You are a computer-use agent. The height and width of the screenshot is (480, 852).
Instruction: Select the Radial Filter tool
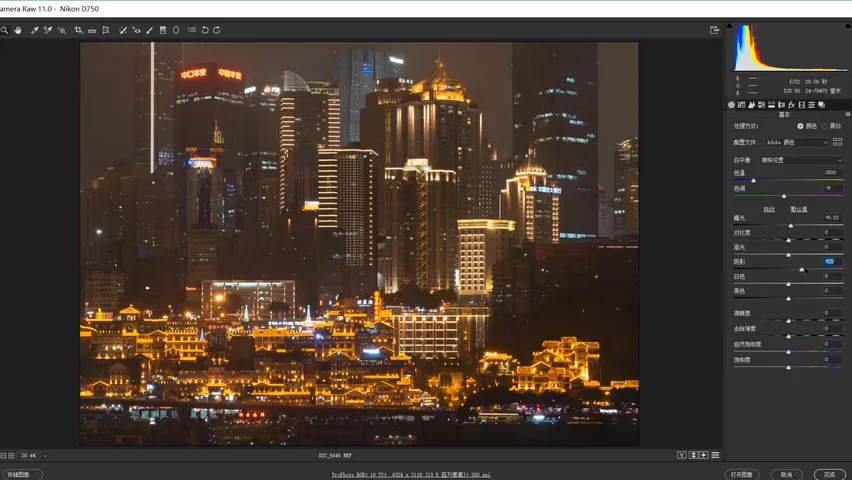pos(176,30)
